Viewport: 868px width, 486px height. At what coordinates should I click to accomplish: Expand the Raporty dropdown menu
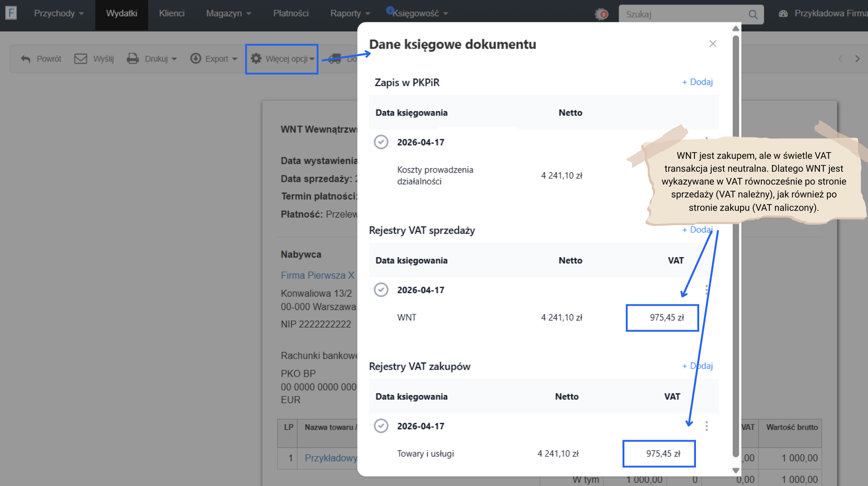[x=350, y=13]
